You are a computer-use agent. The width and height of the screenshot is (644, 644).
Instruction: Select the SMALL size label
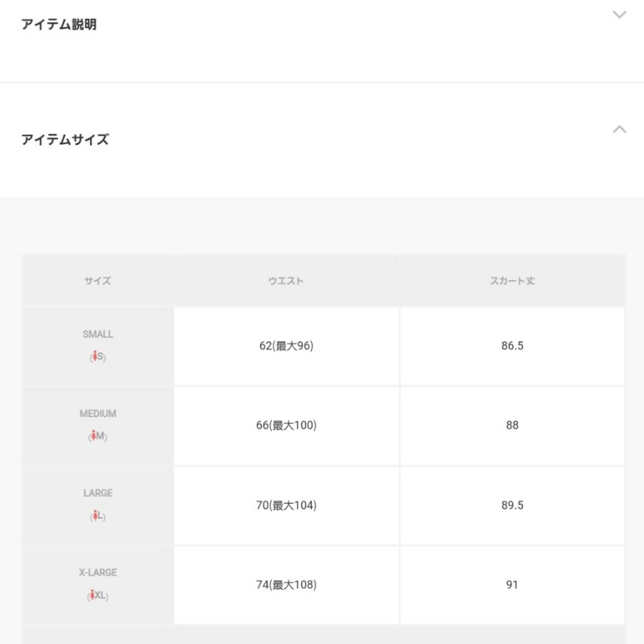[98, 335]
